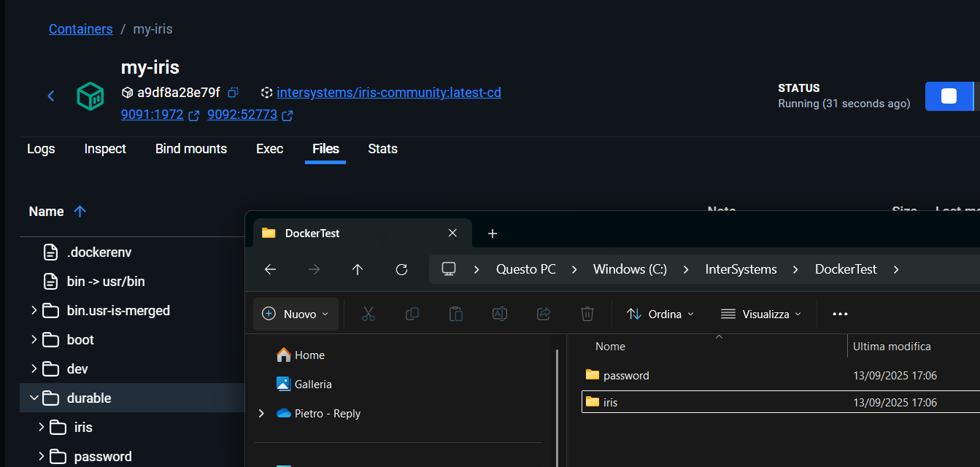The width and height of the screenshot is (980, 467).
Task: Click the stop container button
Action: (949, 96)
